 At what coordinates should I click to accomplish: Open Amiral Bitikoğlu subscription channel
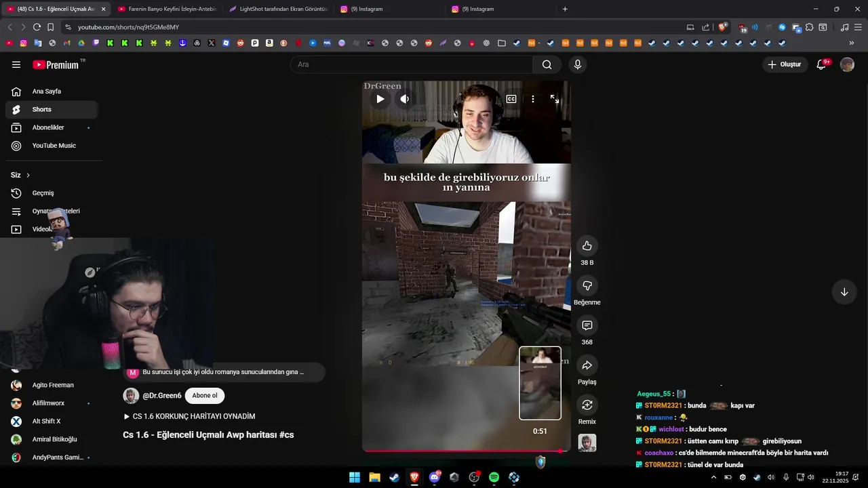click(52, 439)
